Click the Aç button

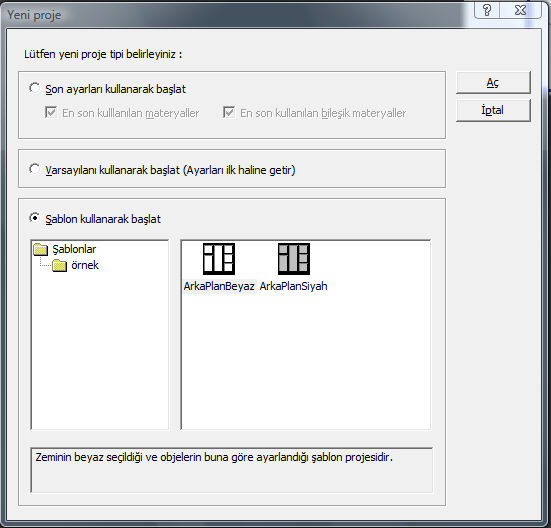point(493,83)
